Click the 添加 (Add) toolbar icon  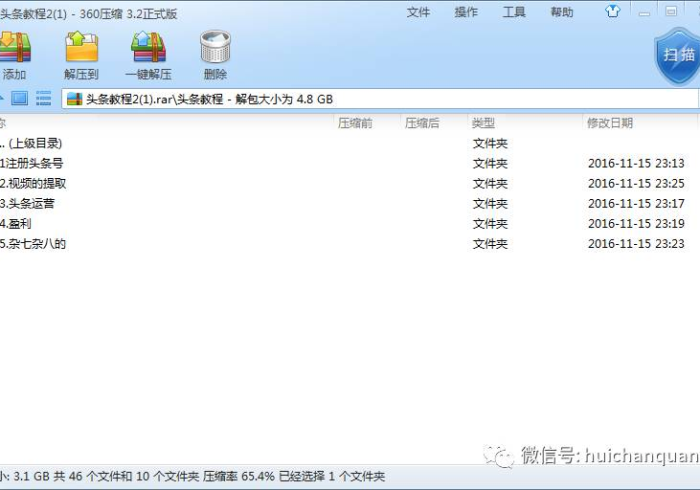tap(14, 50)
